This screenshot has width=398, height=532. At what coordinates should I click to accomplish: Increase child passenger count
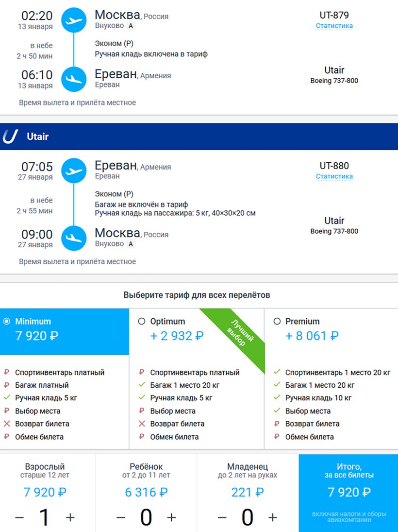[171, 517]
